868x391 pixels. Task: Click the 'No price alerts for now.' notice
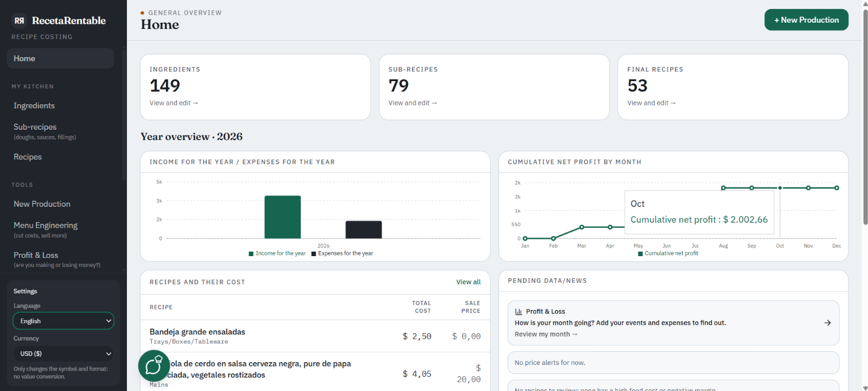[673, 363]
